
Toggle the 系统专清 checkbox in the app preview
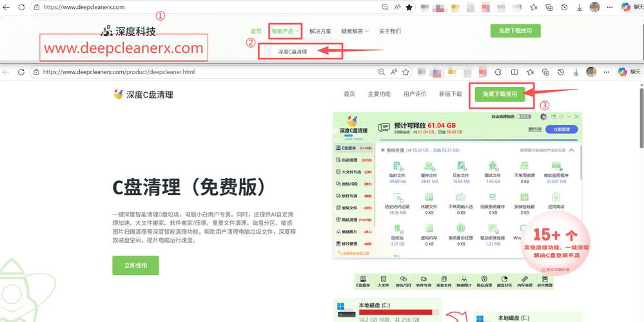point(382,151)
